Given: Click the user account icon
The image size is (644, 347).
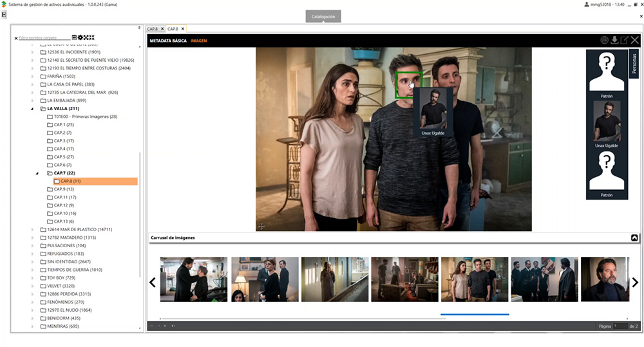Looking at the screenshot, I should click(587, 5).
